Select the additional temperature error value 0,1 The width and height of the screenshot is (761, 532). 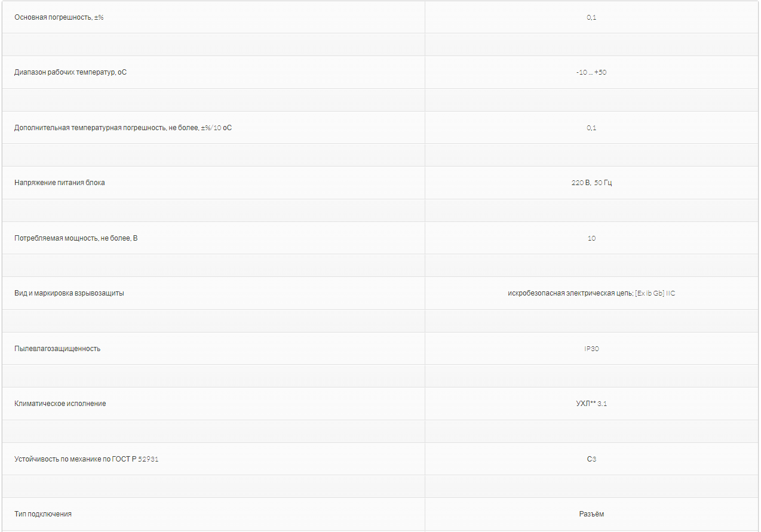point(591,128)
